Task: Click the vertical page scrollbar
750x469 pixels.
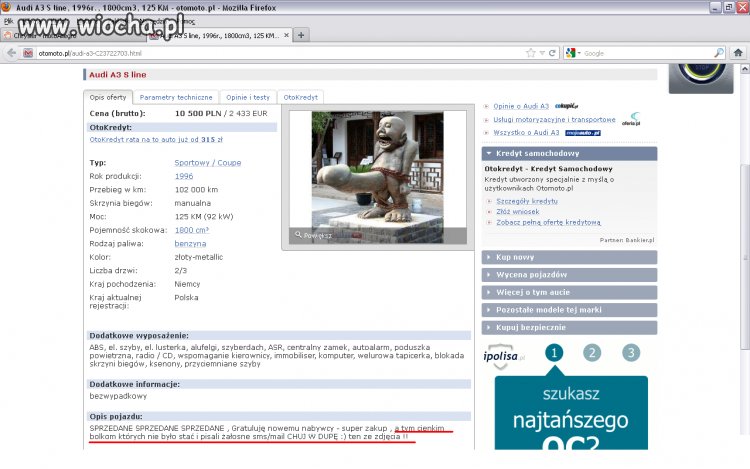Action: coord(745,256)
